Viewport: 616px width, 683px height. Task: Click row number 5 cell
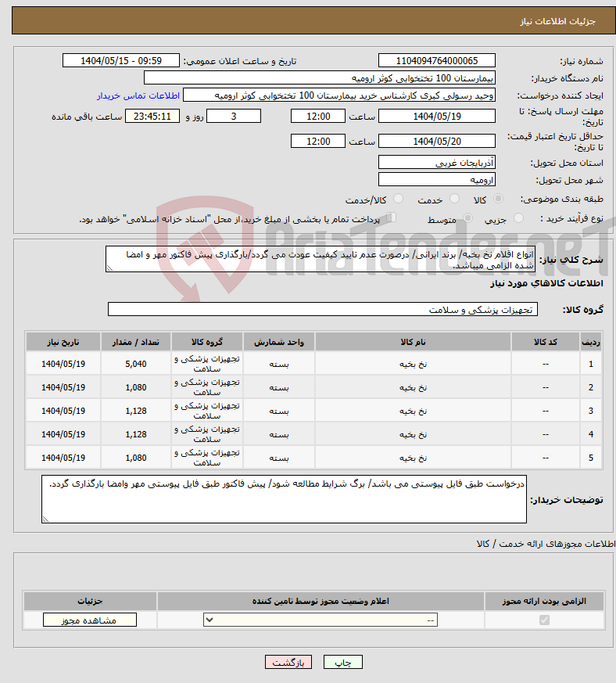coord(591,458)
